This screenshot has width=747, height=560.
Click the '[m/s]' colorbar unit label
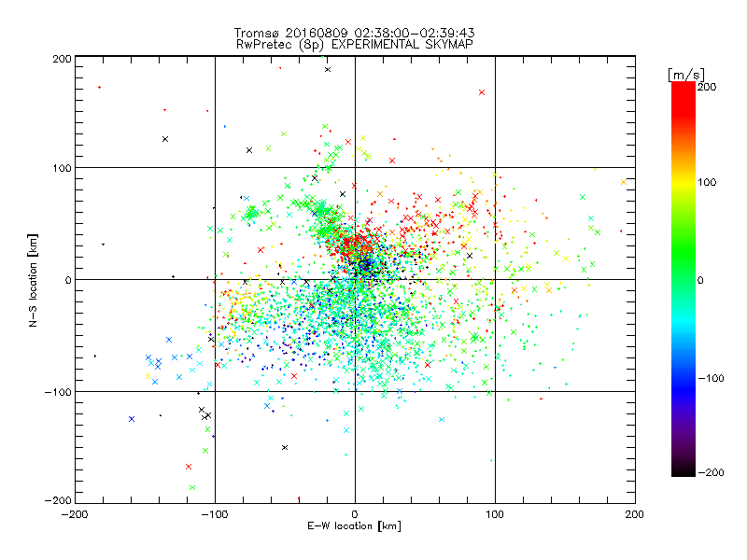(686, 75)
